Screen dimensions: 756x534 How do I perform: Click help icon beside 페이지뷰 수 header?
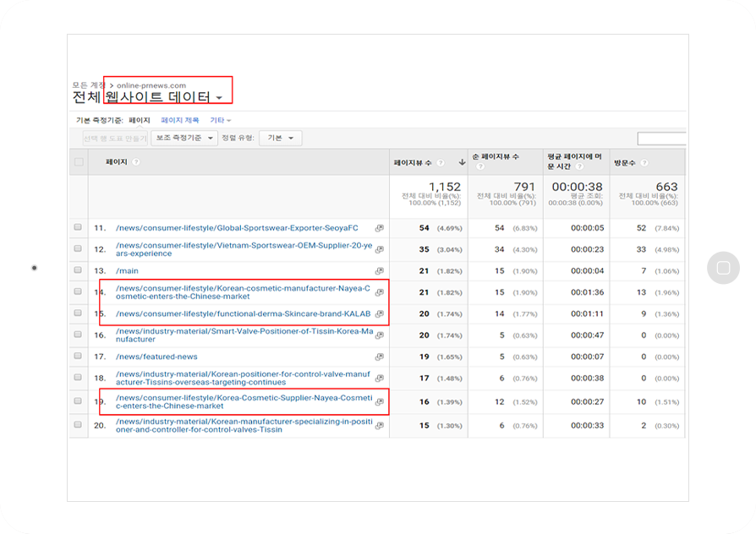pos(441,163)
